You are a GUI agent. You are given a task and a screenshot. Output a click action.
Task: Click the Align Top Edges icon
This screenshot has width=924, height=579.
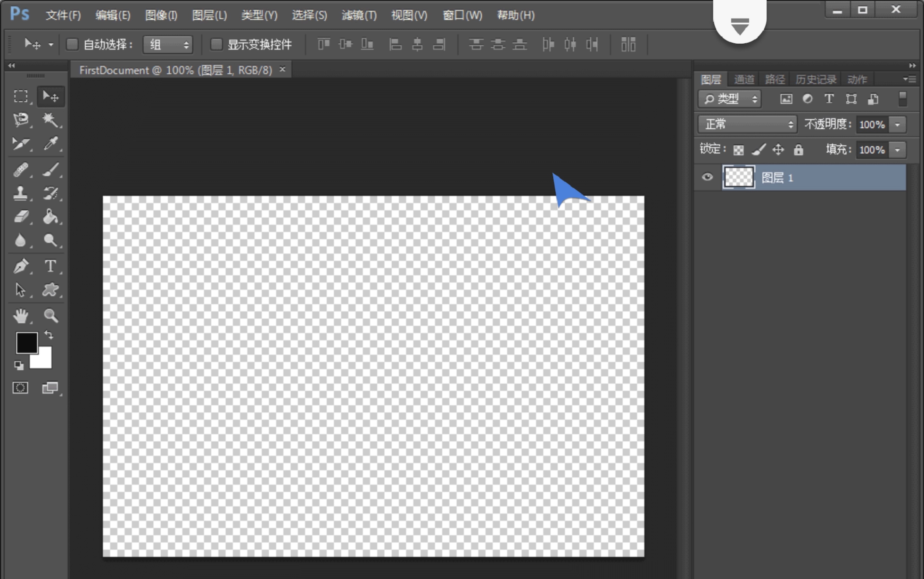click(324, 44)
